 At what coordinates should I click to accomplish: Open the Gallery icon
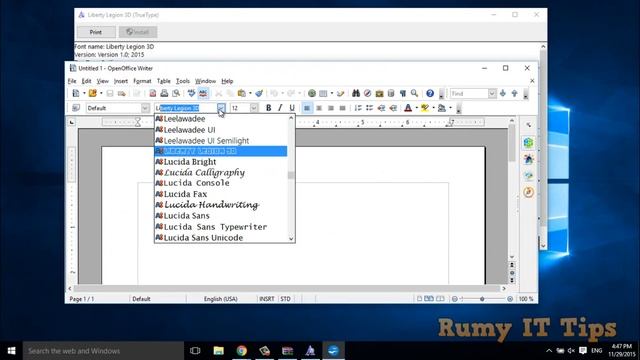click(x=379, y=93)
